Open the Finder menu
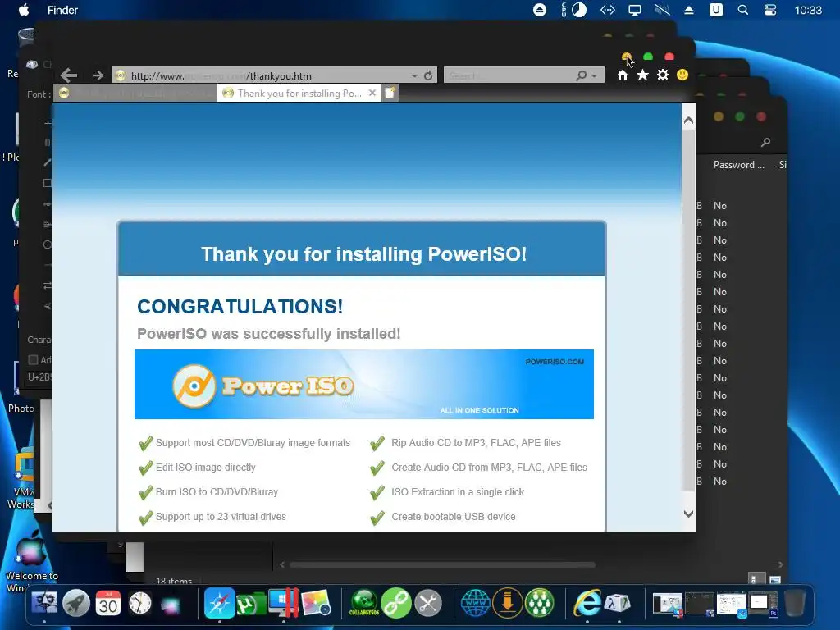The image size is (840, 630). 62,10
